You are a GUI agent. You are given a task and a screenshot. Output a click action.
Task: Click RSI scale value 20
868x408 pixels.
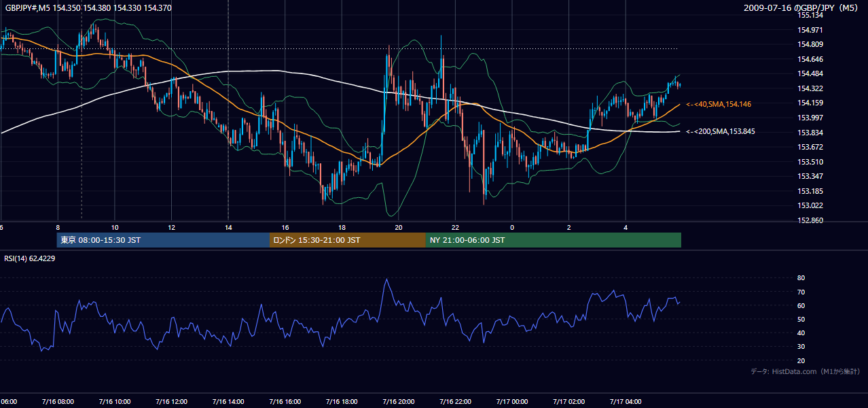tap(801, 360)
